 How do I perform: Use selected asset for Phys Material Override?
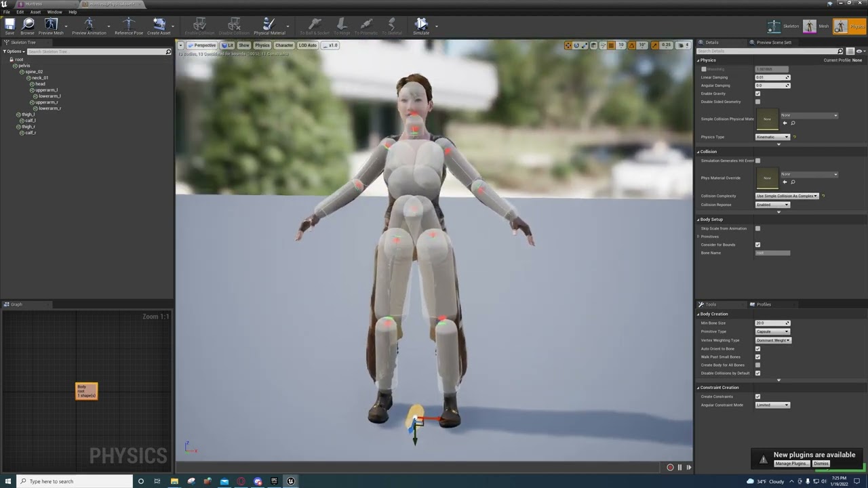click(x=785, y=182)
